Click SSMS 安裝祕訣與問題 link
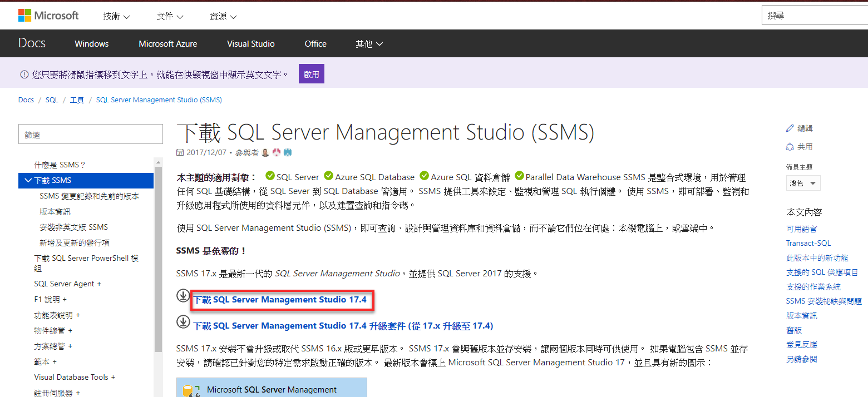Viewport: 868px width, 397px height. click(824, 301)
